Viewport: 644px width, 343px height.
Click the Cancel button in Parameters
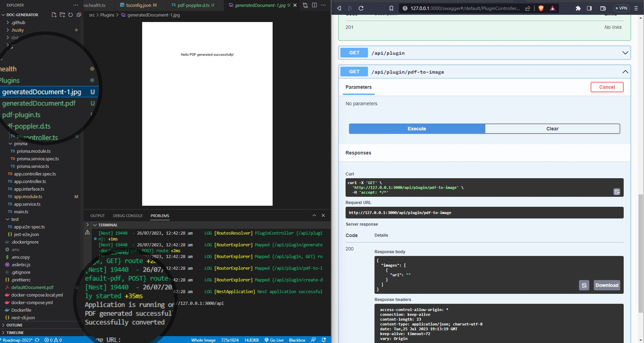(x=607, y=87)
